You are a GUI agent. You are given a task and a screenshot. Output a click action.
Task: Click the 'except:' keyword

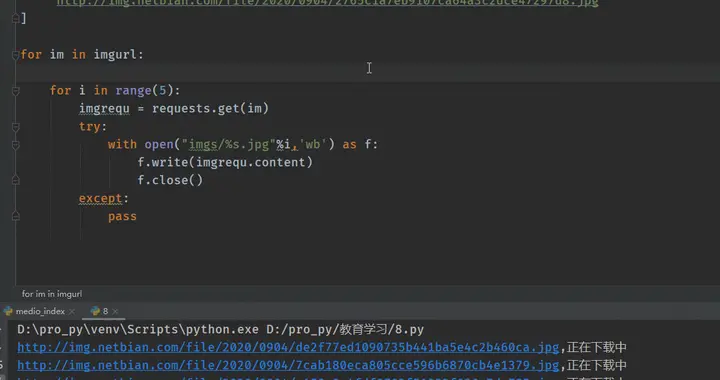pos(103,199)
